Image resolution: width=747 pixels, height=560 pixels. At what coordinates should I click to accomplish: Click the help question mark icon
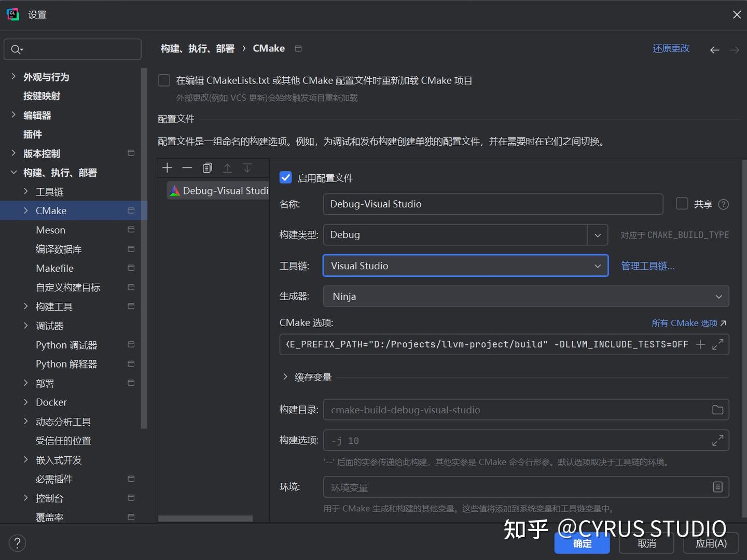(x=17, y=542)
